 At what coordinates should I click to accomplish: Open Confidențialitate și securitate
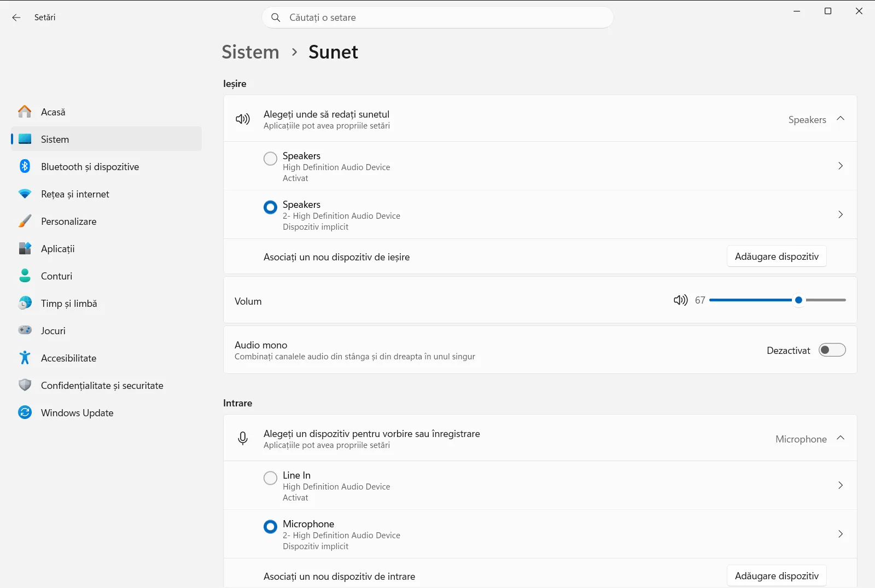click(106, 385)
